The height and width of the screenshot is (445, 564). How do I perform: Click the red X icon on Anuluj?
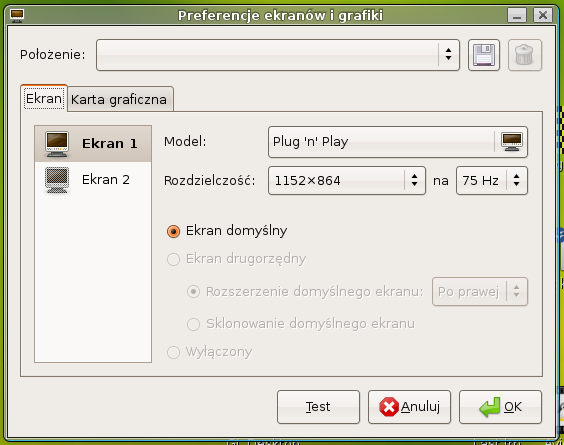click(389, 407)
